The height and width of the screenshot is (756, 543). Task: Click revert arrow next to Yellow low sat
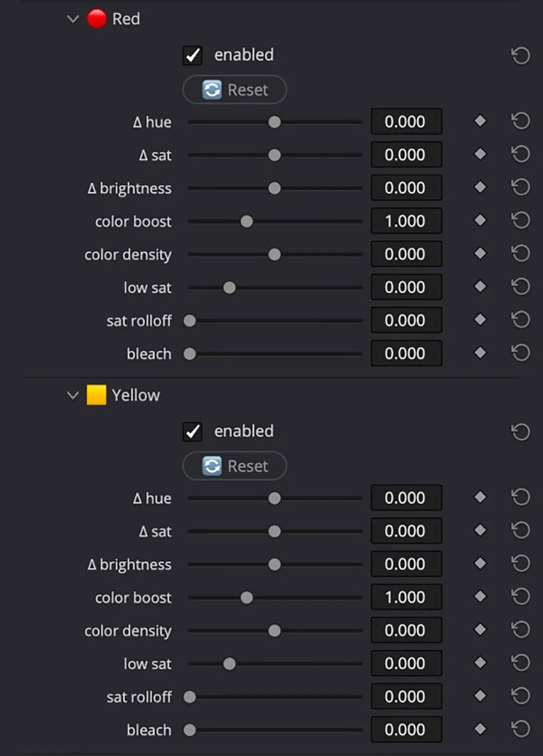pos(520,663)
